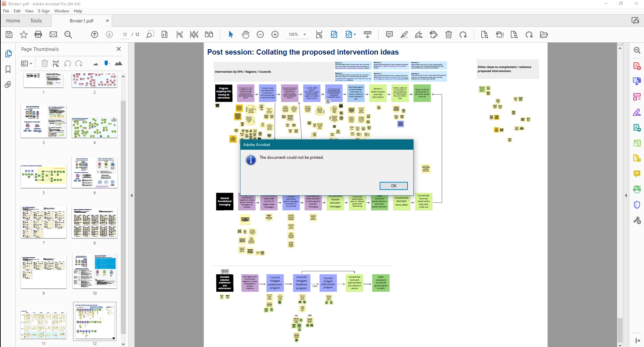Screen dimensions: 644x347
Task: Switch to the Tools tab
Action: pyautogui.click(x=36, y=21)
